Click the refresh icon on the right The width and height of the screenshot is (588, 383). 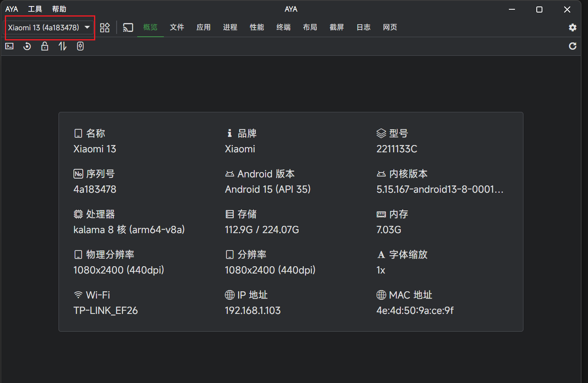pyautogui.click(x=573, y=46)
